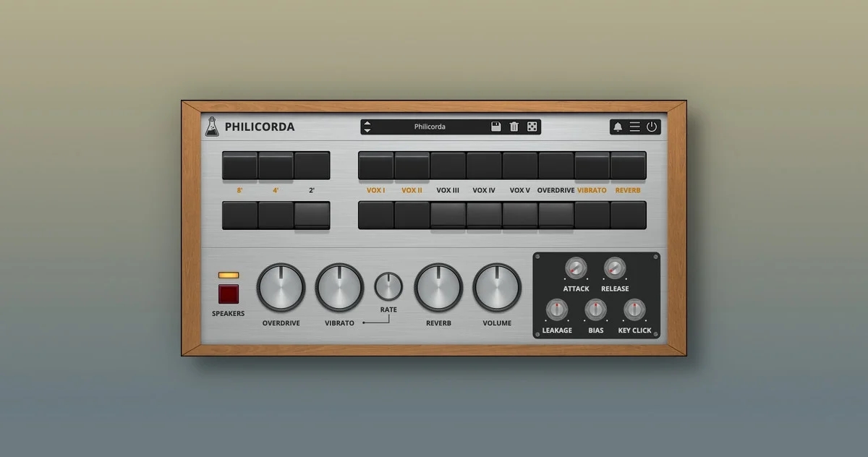Viewport: 868px width, 457px height.
Task: Toggle the upper OVERDRIVE key
Action: tap(556, 166)
